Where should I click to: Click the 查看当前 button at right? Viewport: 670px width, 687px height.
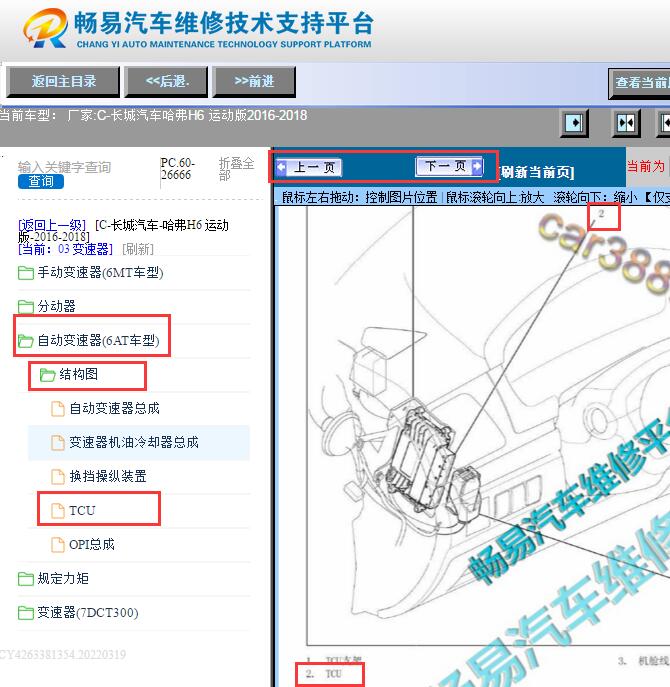tap(639, 83)
